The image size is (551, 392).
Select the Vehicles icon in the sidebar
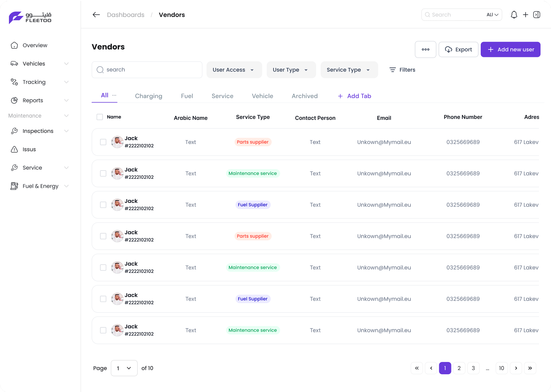coord(14,64)
